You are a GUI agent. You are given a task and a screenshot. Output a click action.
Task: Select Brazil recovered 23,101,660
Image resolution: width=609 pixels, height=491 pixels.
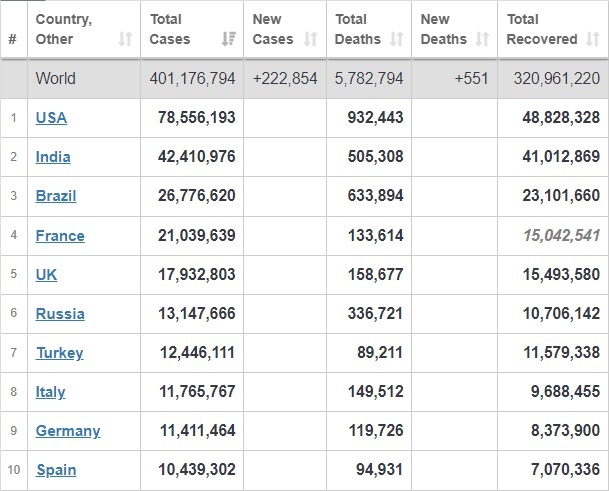pyautogui.click(x=561, y=195)
